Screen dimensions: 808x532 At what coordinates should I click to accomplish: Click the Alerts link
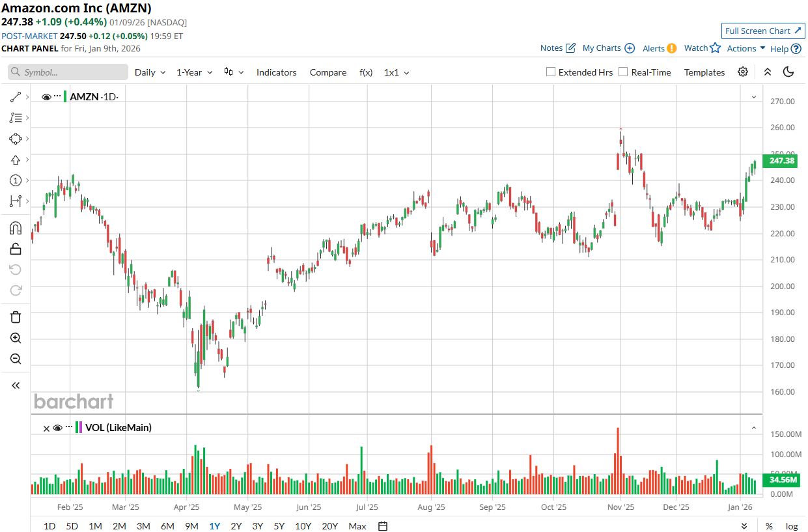(x=654, y=48)
